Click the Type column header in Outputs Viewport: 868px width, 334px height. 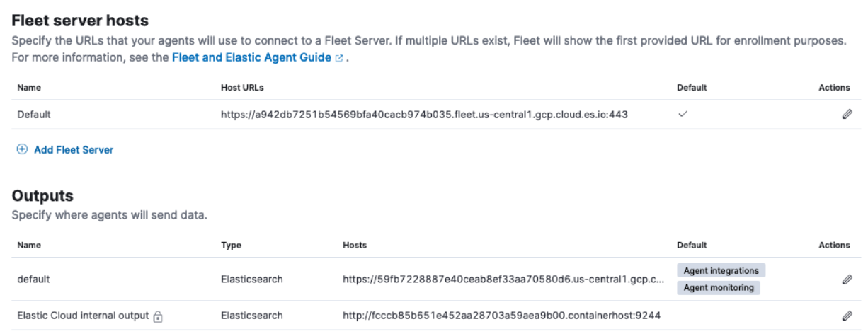pos(231,246)
